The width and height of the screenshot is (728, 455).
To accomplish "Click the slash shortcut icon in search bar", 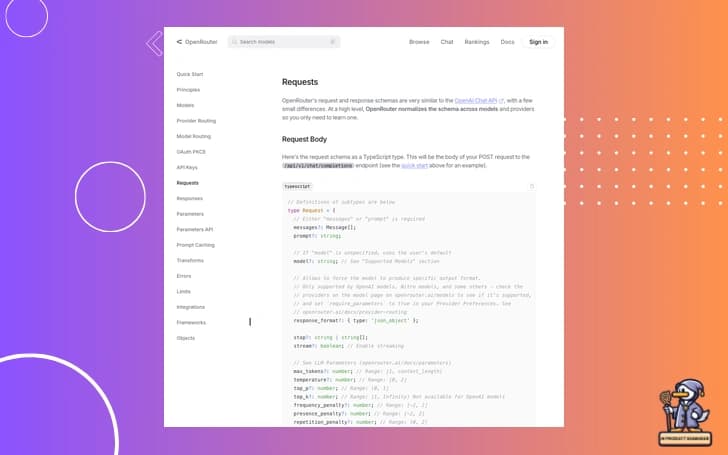I will tap(332, 42).
